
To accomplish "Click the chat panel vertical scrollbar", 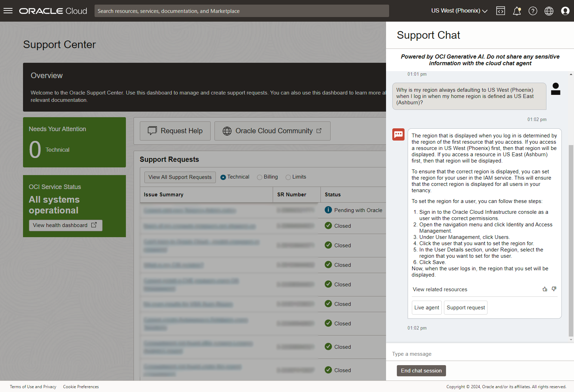I will click(571, 241).
